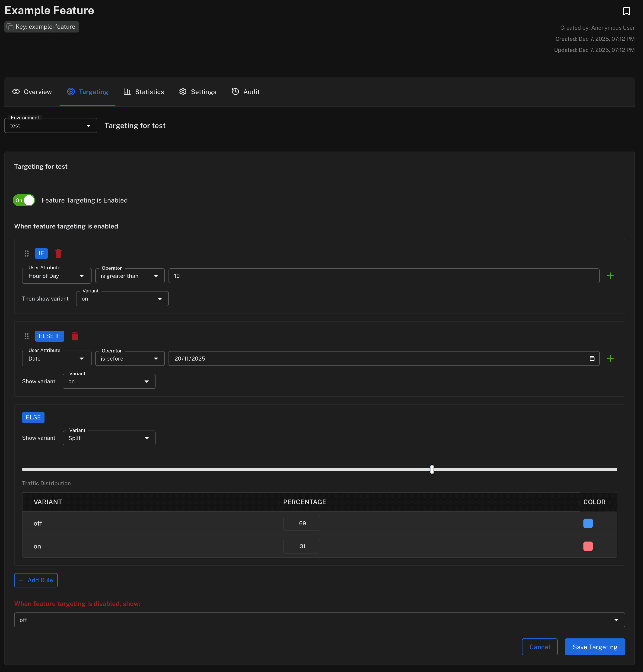Change the color swatch for the on variant
Image resolution: width=643 pixels, height=672 pixels.
(587, 546)
